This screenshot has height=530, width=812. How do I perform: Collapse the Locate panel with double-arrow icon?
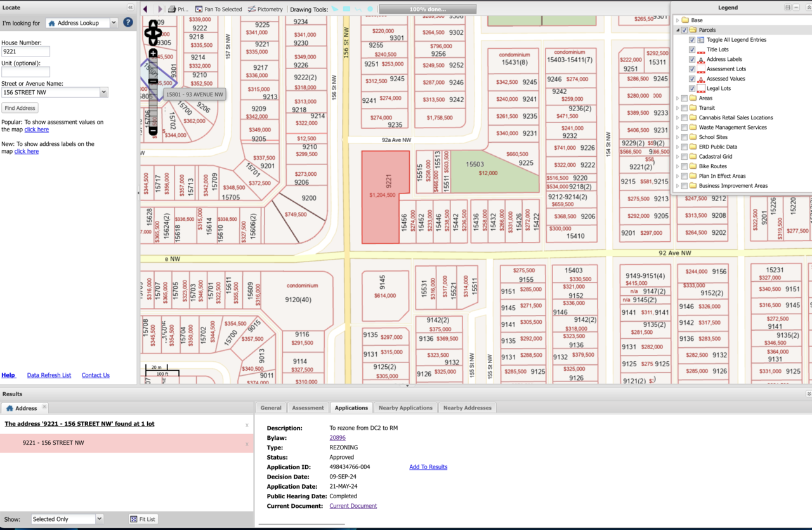[x=130, y=8]
